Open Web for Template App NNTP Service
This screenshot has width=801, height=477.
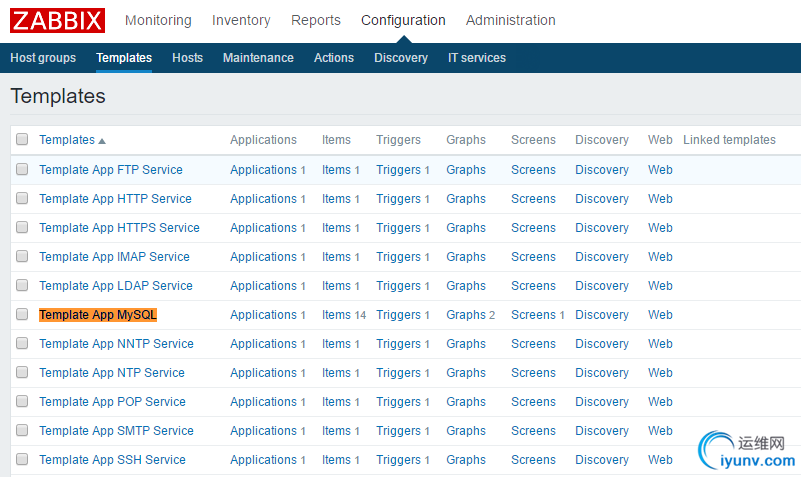[660, 344]
